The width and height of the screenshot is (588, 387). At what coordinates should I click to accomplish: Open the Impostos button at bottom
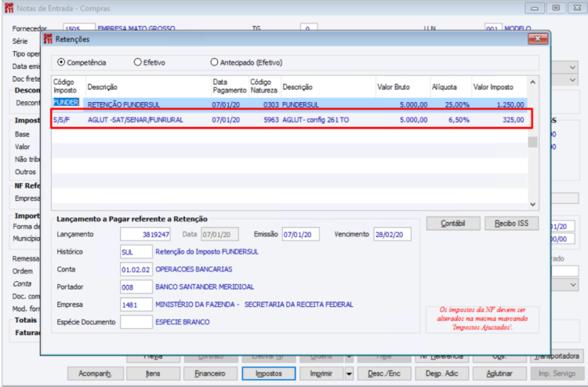[268, 374]
